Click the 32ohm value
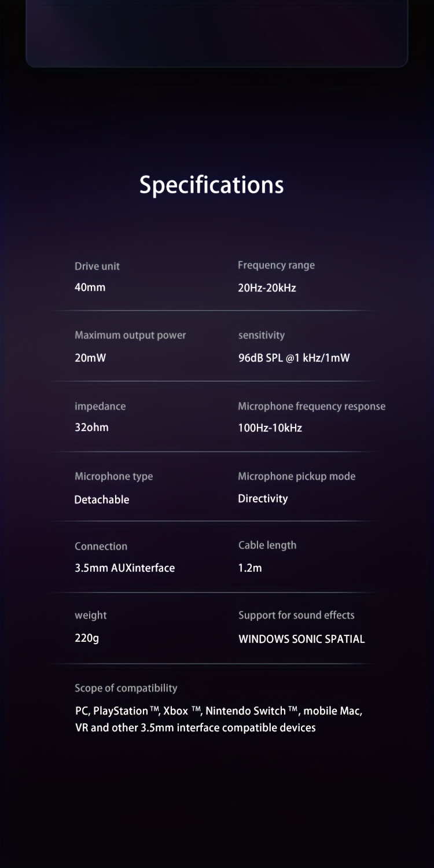434x868 pixels. click(91, 428)
